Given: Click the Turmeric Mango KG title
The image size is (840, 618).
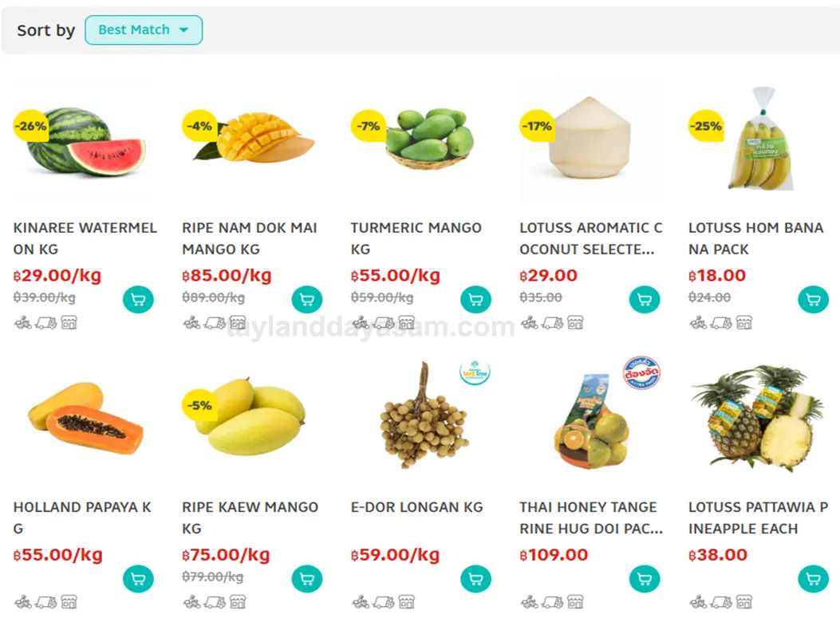Looking at the screenshot, I should 416,238.
